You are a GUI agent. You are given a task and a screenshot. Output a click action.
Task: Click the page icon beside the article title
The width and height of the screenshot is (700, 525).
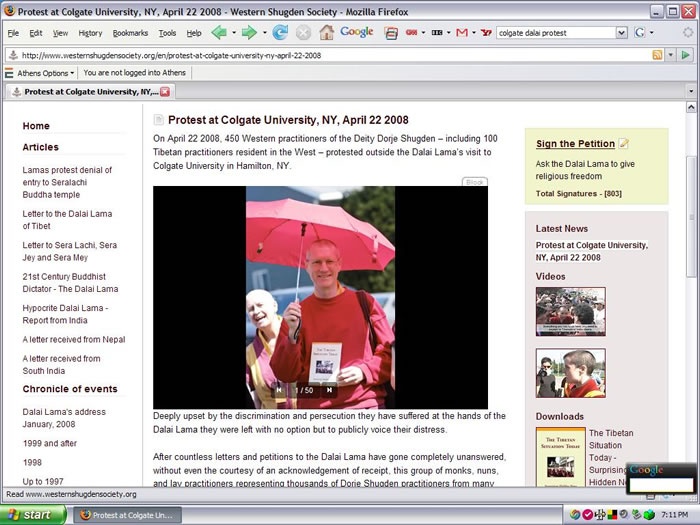tap(158, 120)
